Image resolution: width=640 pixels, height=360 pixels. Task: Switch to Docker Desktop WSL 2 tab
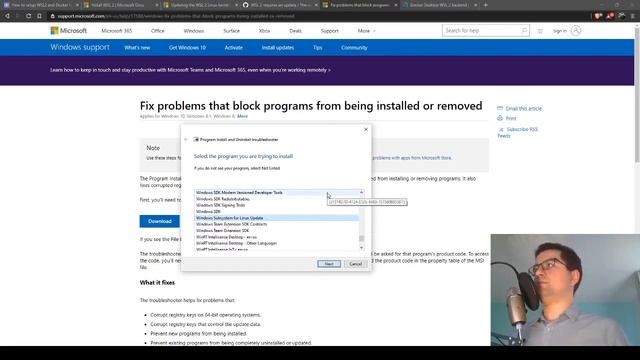[439, 5]
